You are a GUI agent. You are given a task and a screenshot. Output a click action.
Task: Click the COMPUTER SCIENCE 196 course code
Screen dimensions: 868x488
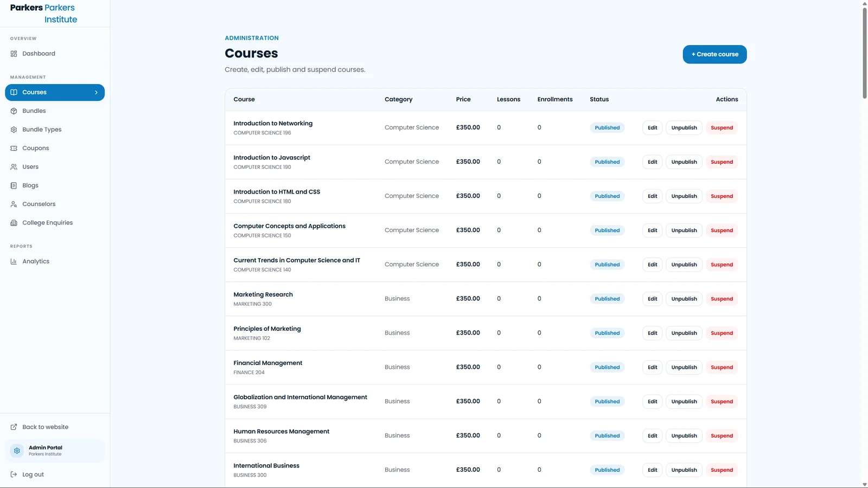pyautogui.click(x=262, y=133)
